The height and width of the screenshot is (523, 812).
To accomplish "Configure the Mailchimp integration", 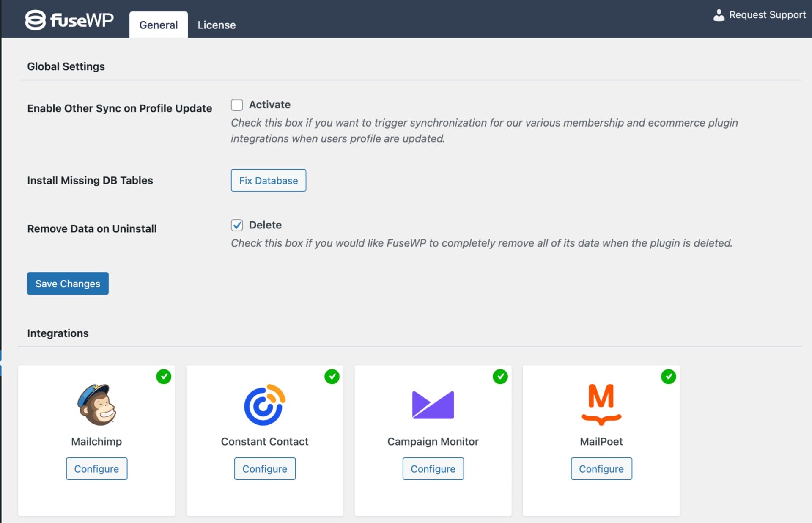I will pos(96,468).
